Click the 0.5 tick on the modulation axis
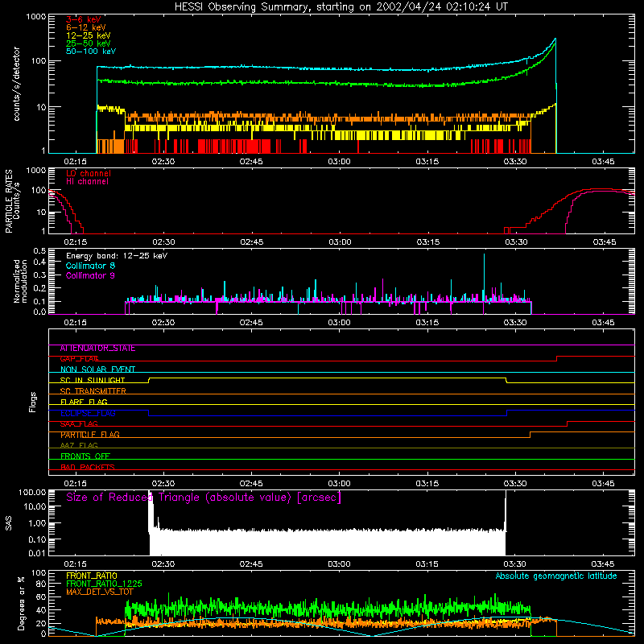Image resolution: width=644 pixels, height=644 pixels. (x=39, y=250)
